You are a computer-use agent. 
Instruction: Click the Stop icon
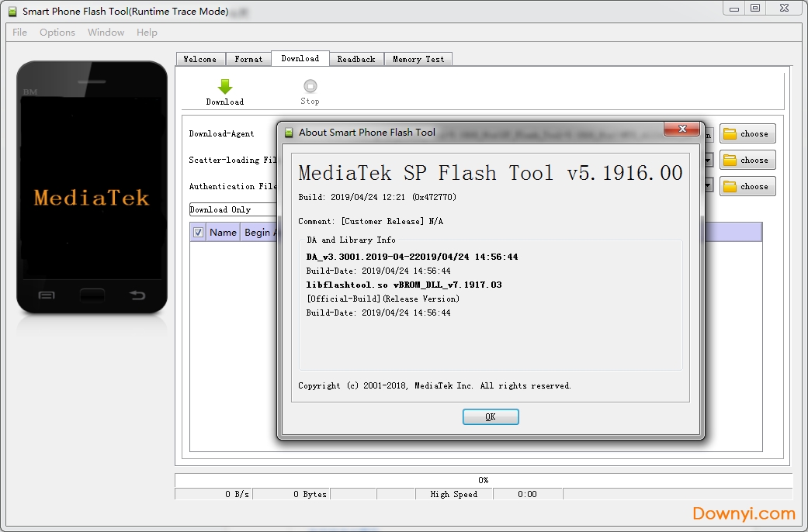pyautogui.click(x=310, y=85)
